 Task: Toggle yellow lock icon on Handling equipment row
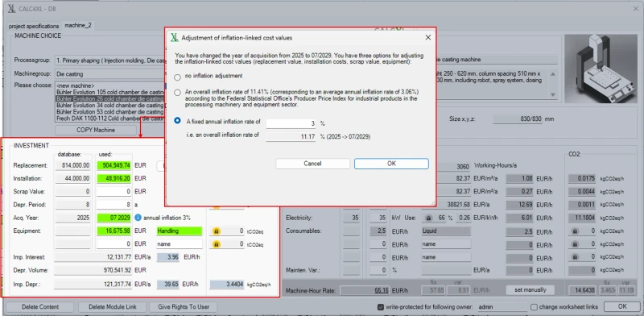click(217, 231)
